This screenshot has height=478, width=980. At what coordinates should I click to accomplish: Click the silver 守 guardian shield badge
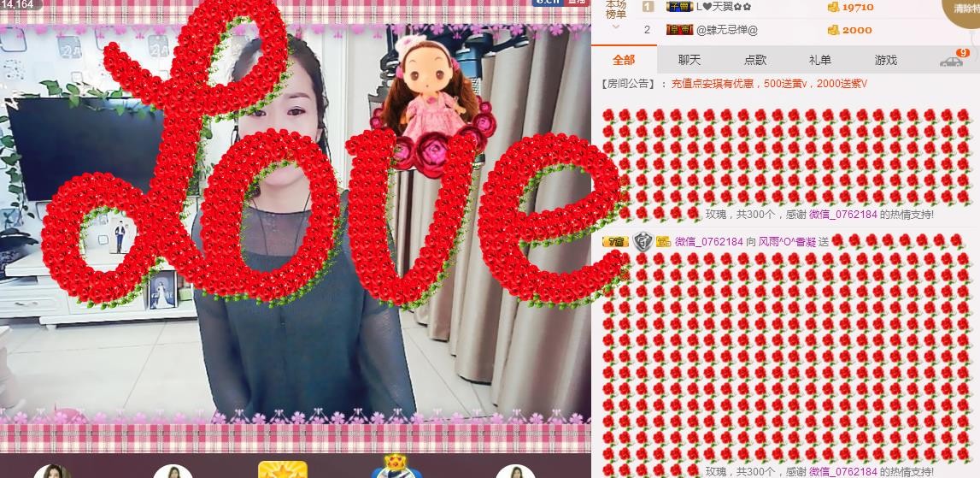(x=643, y=241)
